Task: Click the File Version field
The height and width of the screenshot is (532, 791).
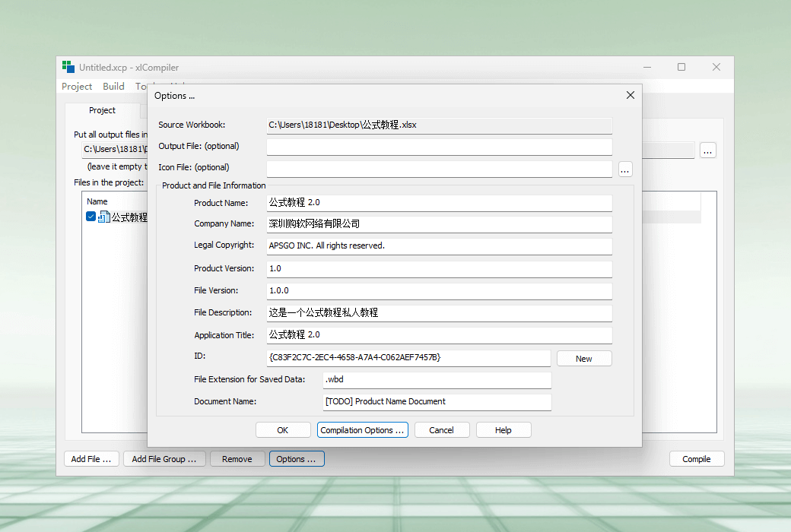Action: tap(439, 291)
